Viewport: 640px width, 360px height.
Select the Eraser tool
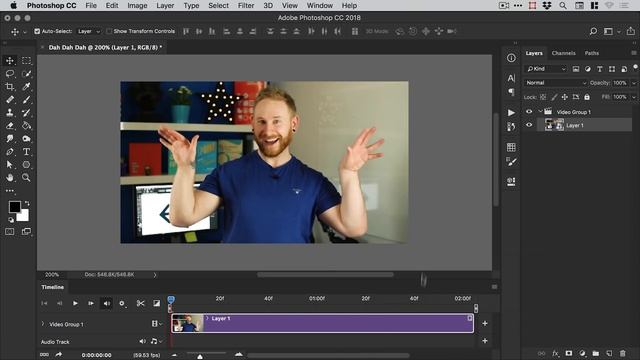10,126
